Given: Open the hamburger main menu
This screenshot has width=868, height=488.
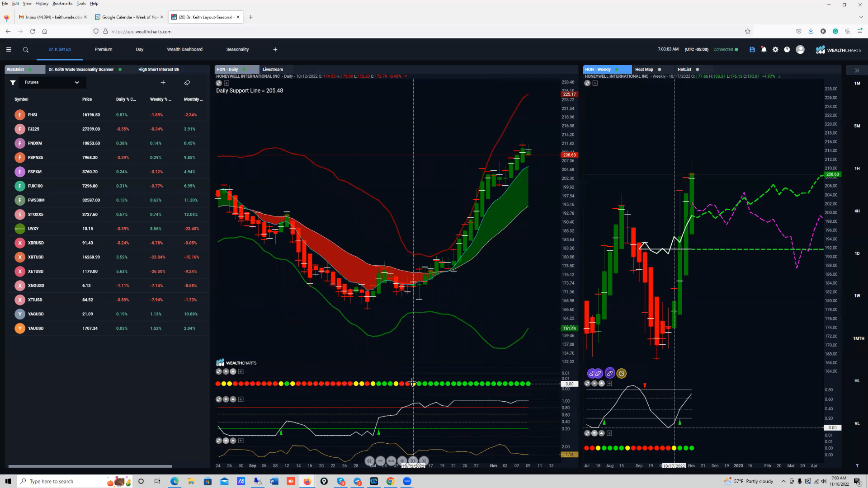Looking at the screenshot, I should pyautogui.click(x=9, y=50).
